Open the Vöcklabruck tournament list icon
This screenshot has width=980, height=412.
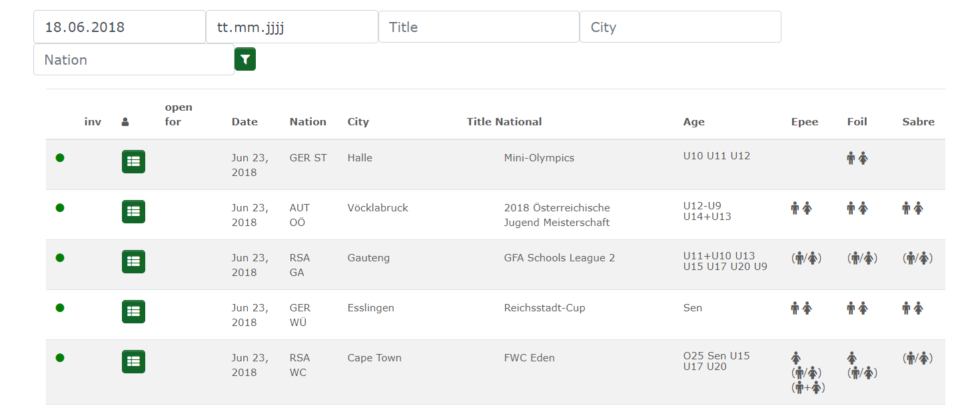click(x=133, y=211)
